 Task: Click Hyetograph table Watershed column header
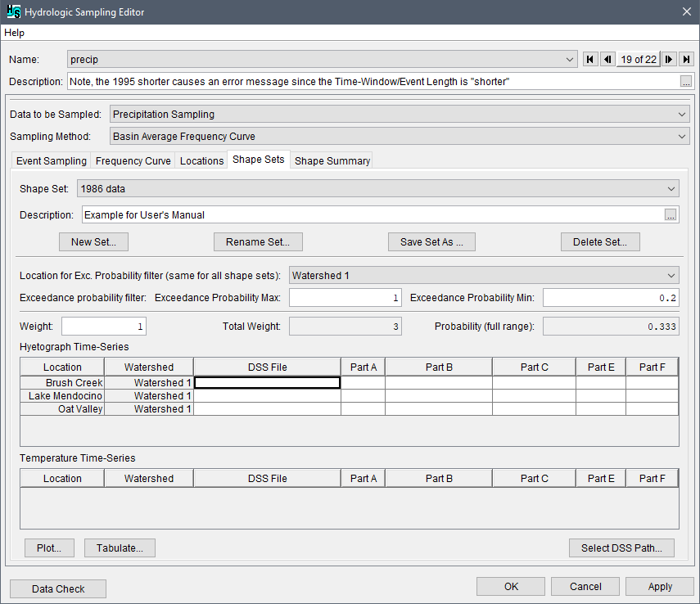[149, 367]
